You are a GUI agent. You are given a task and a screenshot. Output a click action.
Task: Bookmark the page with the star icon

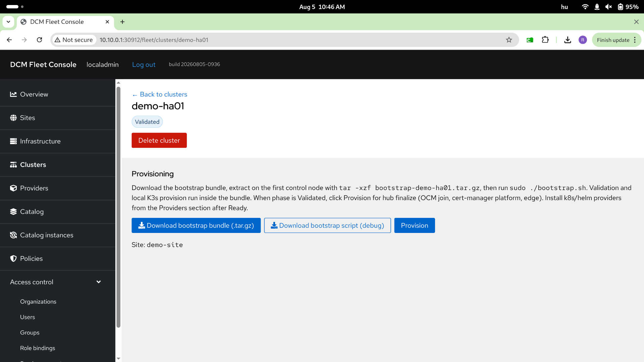(509, 40)
